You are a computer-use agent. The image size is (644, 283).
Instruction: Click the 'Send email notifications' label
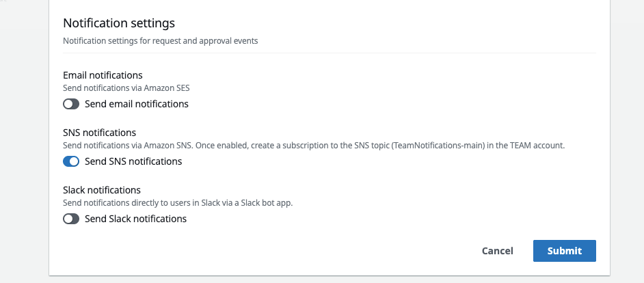click(136, 105)
